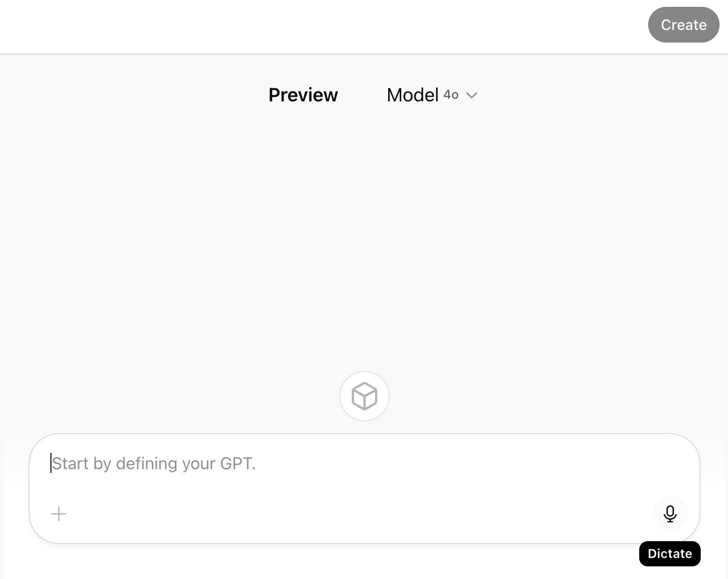Click the word Model in the header

(412, 95)
